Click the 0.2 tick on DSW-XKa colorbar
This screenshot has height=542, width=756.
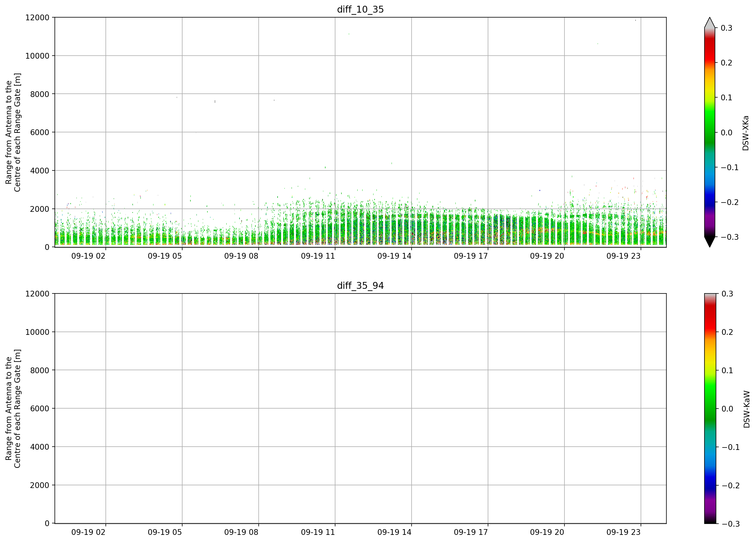point(726,63)
